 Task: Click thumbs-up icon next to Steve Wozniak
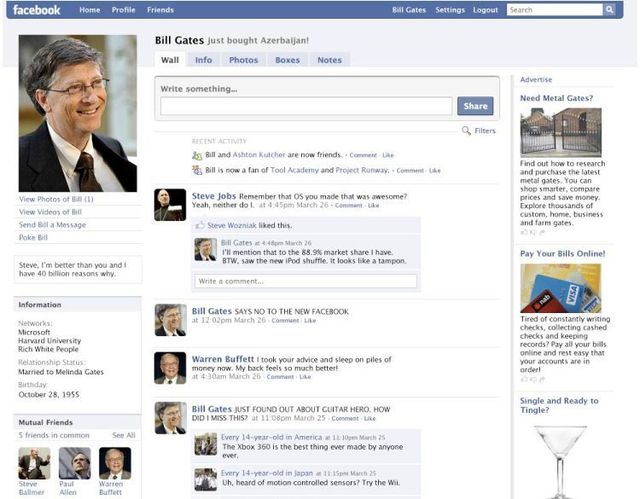point(200,226)
